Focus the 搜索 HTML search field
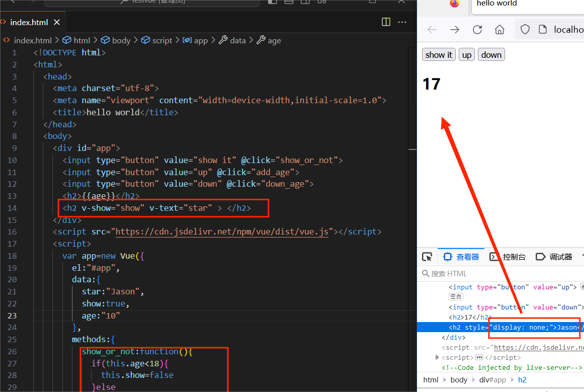 click(x=500, y=274)
